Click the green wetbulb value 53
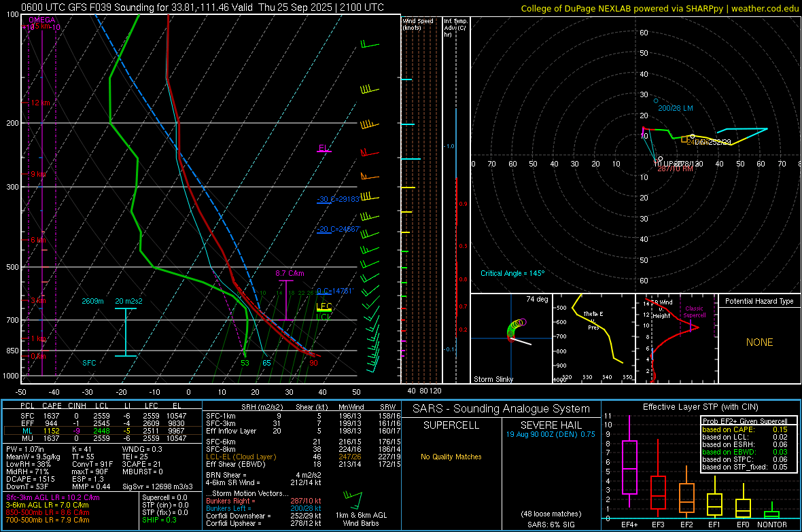The image size is (802, 532). (245, 363)
